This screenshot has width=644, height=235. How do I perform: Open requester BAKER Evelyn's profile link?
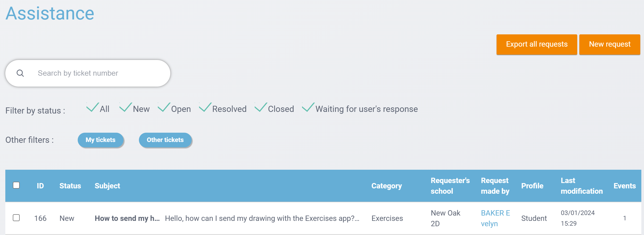click(x=495, y=218)
